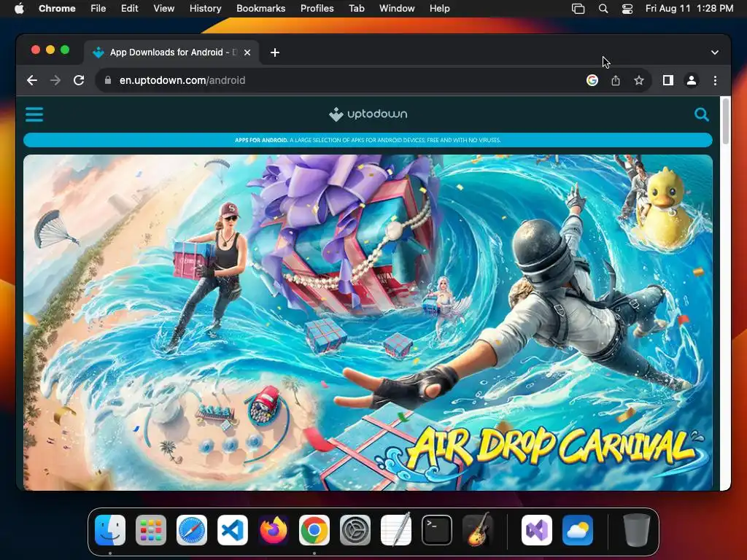Open the cloud weather app in Dock
Viewport: 747px width, 560px height.
tap(578, 530)
